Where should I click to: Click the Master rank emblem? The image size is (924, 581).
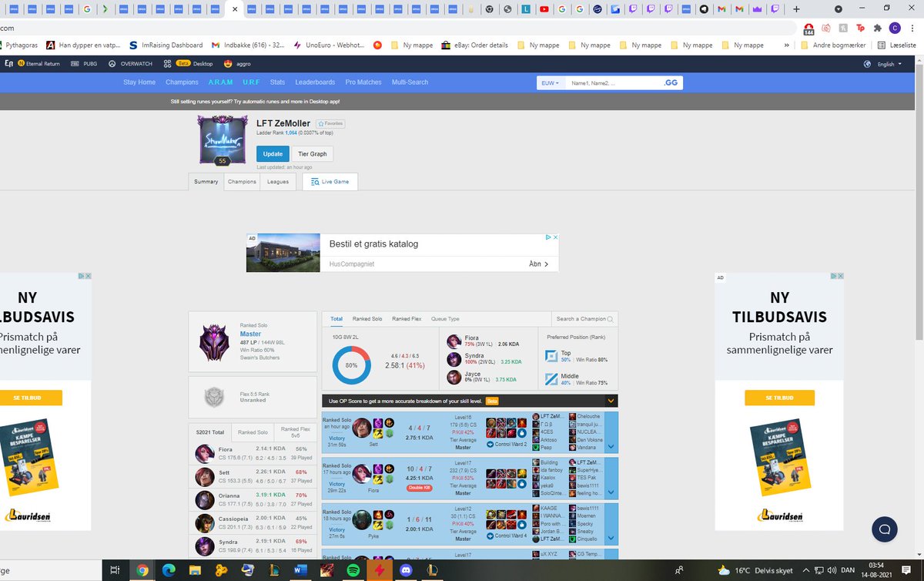click(213, 341)
